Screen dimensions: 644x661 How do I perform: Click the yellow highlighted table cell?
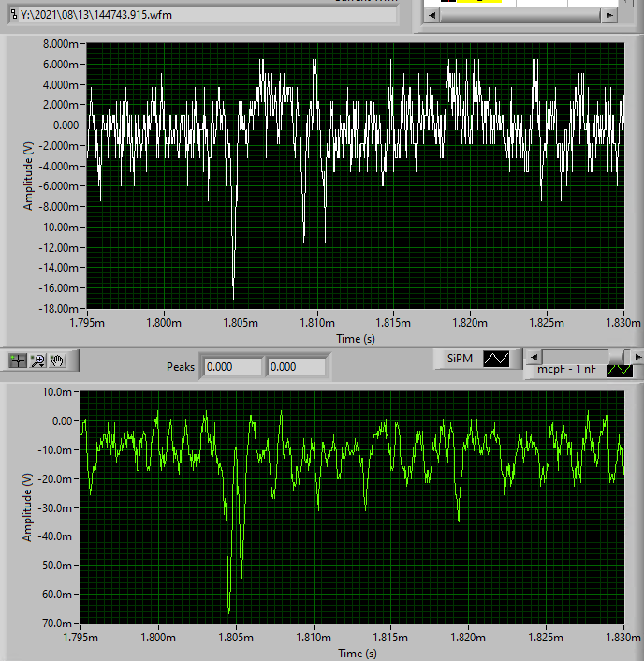[479, 1]
